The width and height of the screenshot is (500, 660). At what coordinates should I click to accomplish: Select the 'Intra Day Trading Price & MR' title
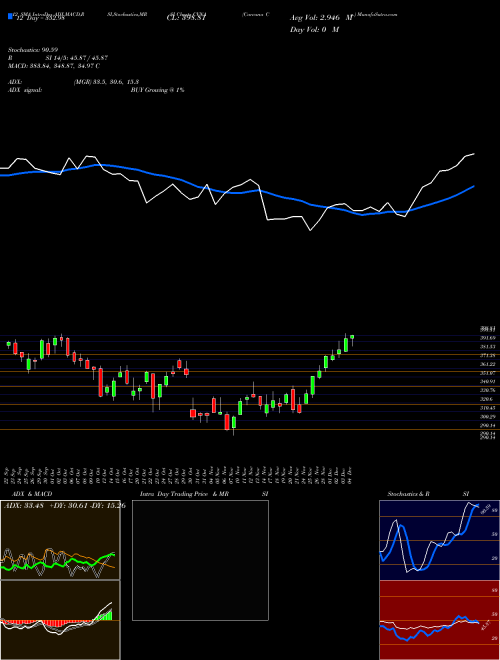184,494
